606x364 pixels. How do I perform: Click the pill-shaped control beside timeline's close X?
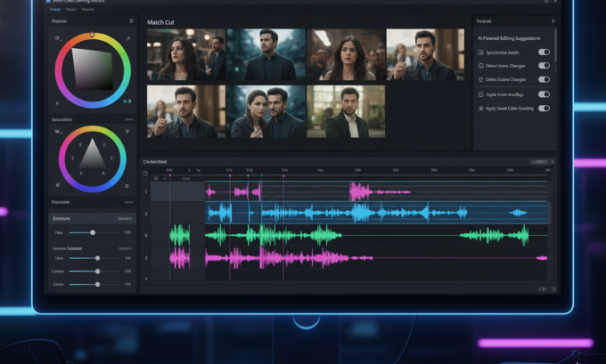[539, 162]
